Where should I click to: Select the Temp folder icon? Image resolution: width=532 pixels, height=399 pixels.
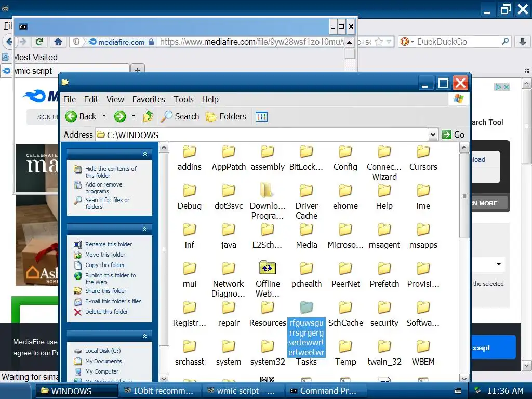point(345,347)
